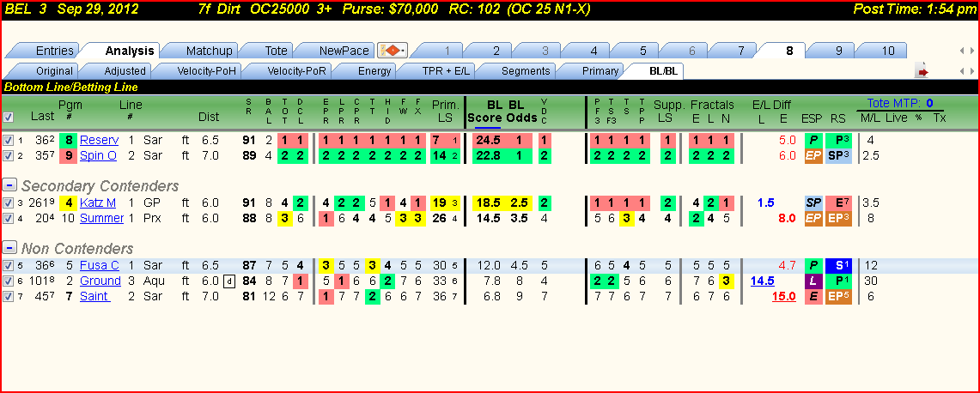Image resolution: width=980 pixels, height=393 pixels.
Task: Select the Adjusted sub-tab
Action: 125,71
